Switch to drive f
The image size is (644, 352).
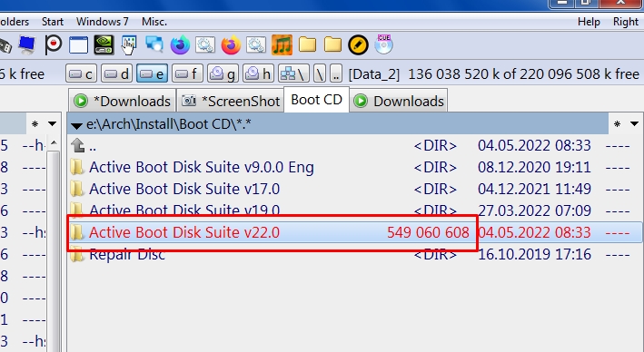pyautogui.click(x=187, y=74)
